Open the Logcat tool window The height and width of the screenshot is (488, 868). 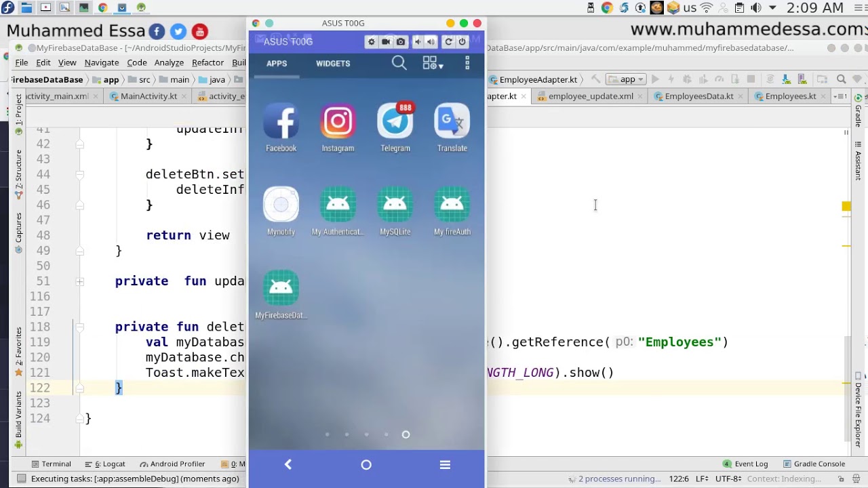click(x=105, y=464)
